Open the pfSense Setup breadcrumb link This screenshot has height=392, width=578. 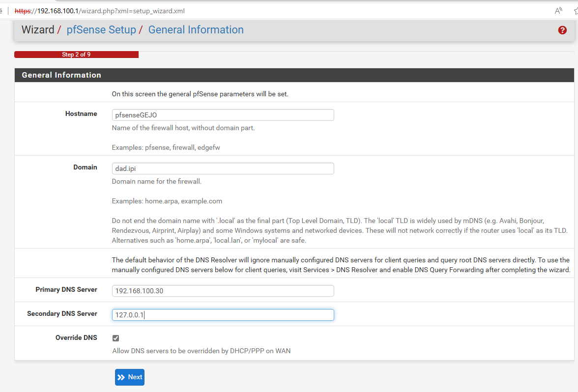coord(101,30)
